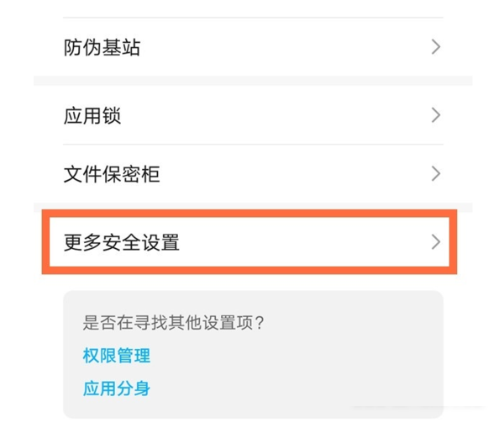Click the chevron arrow beside 防伪基站
504x423 pixels.
coord(435,48)
